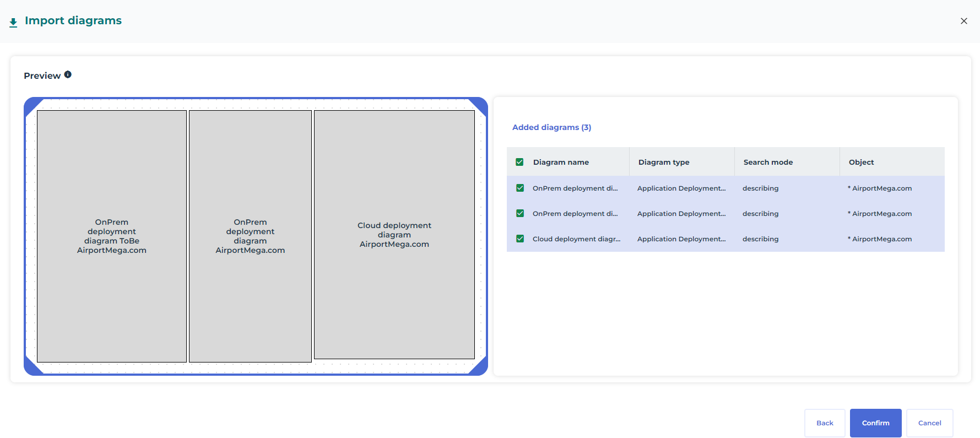Uncheck the second OnPrem deployment diagram row
This screenshot has height=438, width=980.
point(519,213)
